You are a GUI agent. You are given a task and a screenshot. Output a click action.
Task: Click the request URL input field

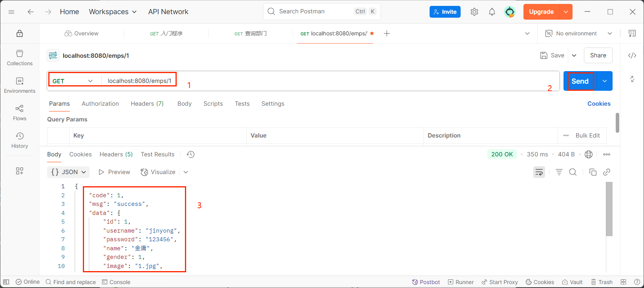click(330, 81)
